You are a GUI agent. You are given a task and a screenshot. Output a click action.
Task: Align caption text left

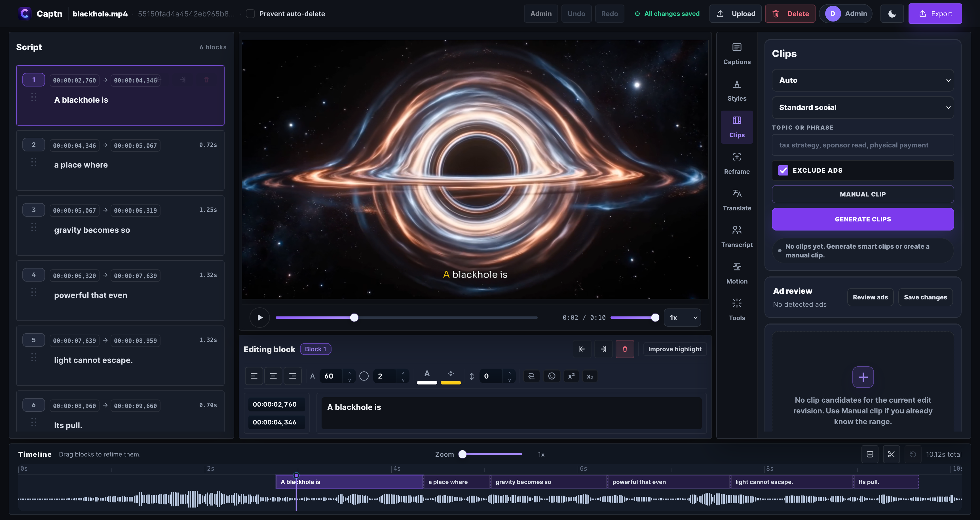pos(254,376)
